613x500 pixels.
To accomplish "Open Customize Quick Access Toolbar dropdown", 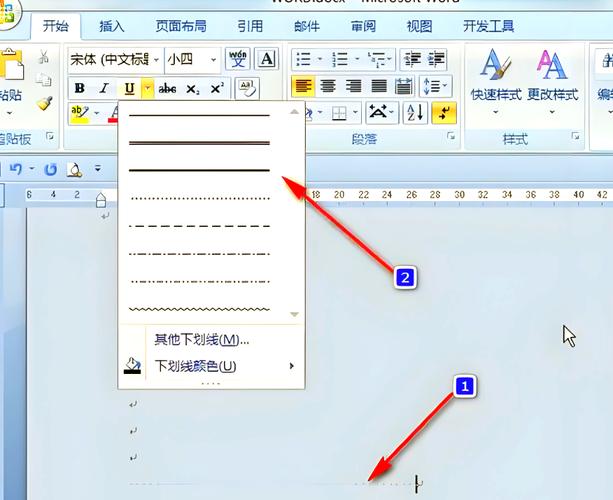I will click(98, 169).
